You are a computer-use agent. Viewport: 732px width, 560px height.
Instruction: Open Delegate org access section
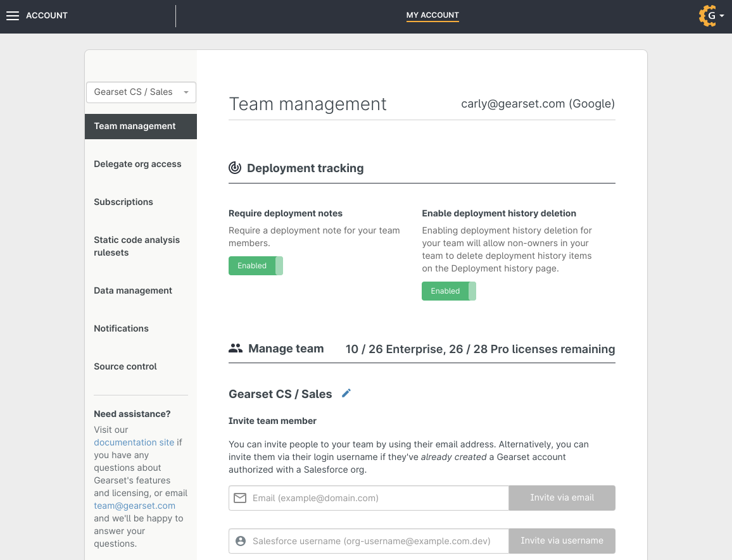[x=137, y=164]
